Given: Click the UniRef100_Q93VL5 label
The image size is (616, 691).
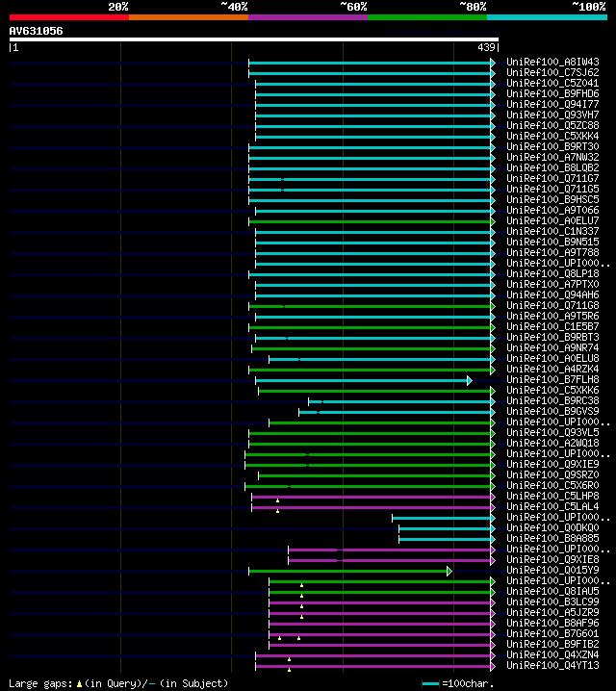Looking at the screenshot, I should coord(552,432).
